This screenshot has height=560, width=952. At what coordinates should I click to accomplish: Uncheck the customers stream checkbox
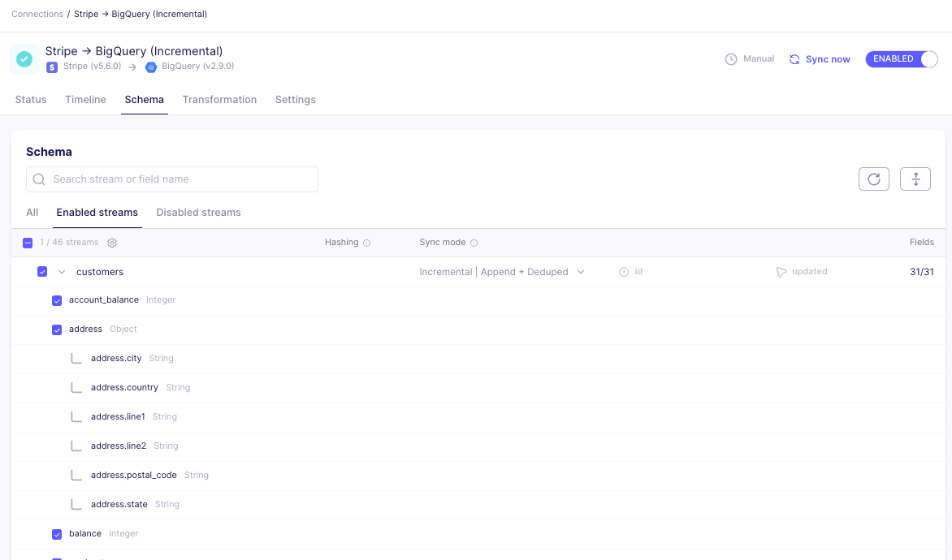[x=42, y=272]
